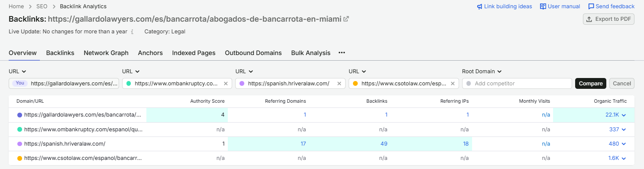Click the Compare button
Screen dimensions: 644x169
(591, 83)
